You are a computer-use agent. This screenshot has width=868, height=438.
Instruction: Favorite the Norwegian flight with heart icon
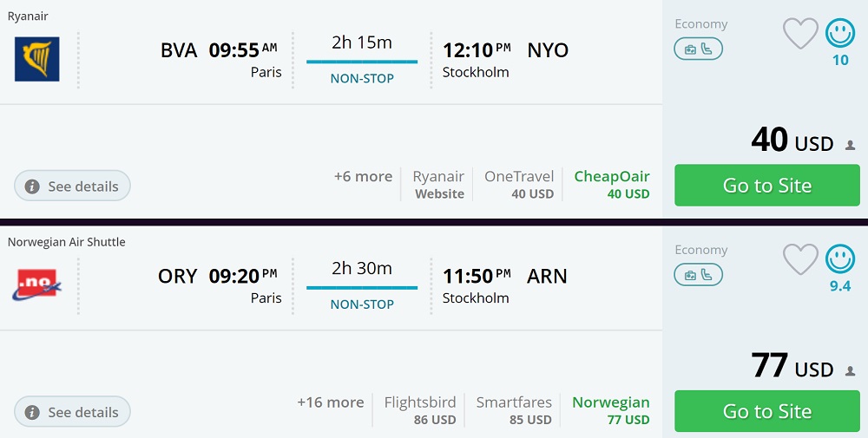800,259
